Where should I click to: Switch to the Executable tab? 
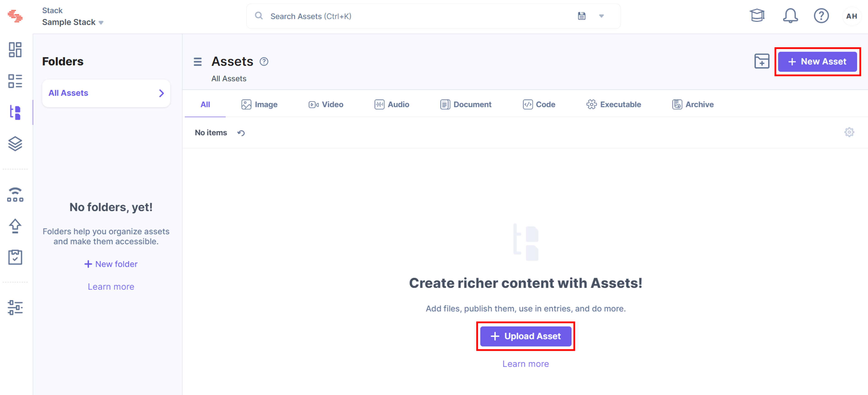(614, 104)
